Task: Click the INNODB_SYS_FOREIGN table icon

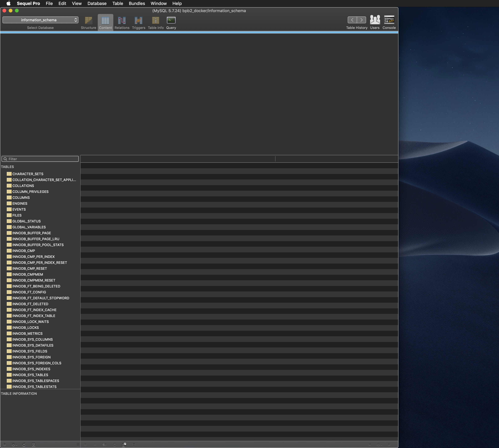Action: coord(9,357)
